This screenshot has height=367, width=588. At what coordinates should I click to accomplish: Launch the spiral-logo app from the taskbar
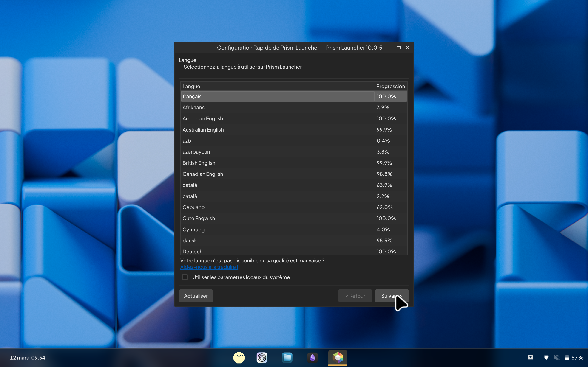coord(262,358)
